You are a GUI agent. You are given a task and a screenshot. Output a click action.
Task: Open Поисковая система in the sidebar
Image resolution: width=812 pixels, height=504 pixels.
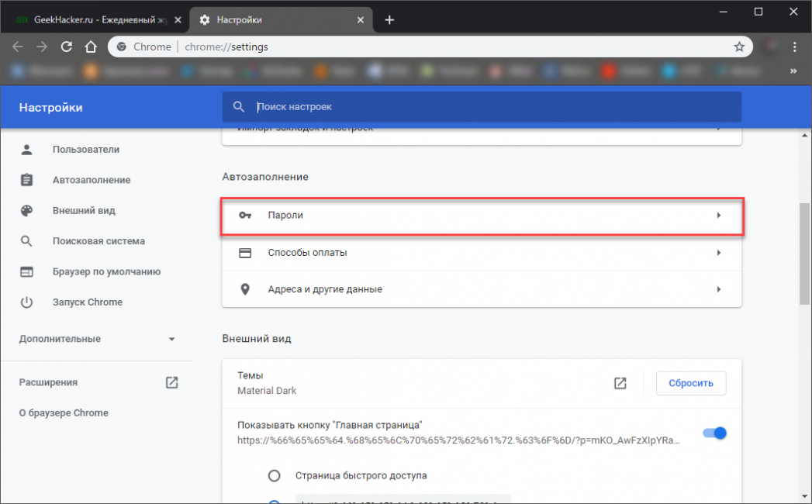pyautogui.click(x=98, y=241)
